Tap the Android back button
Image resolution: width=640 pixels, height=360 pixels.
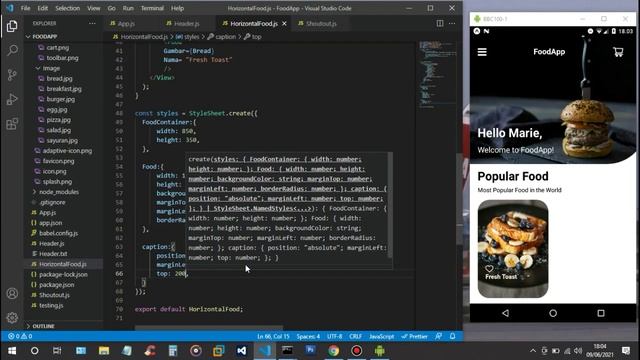(505, 313)
